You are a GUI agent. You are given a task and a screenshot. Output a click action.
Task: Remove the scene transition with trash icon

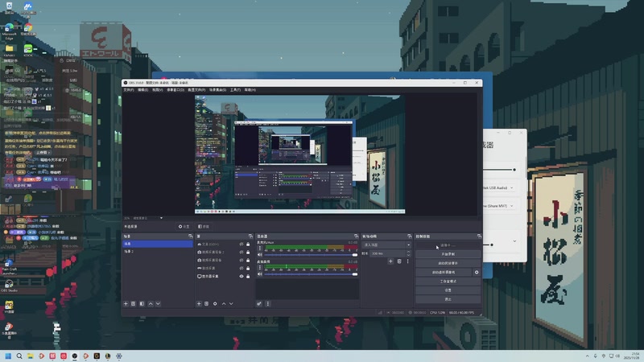pos(399,261)
